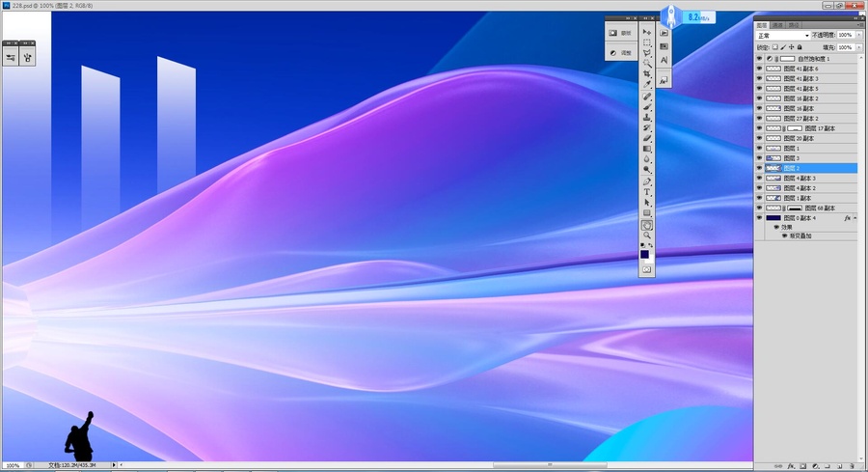Click the zoom percentage field in status bar
The width and height of the screenshot is (868, 472).
[x=13, y=466]
